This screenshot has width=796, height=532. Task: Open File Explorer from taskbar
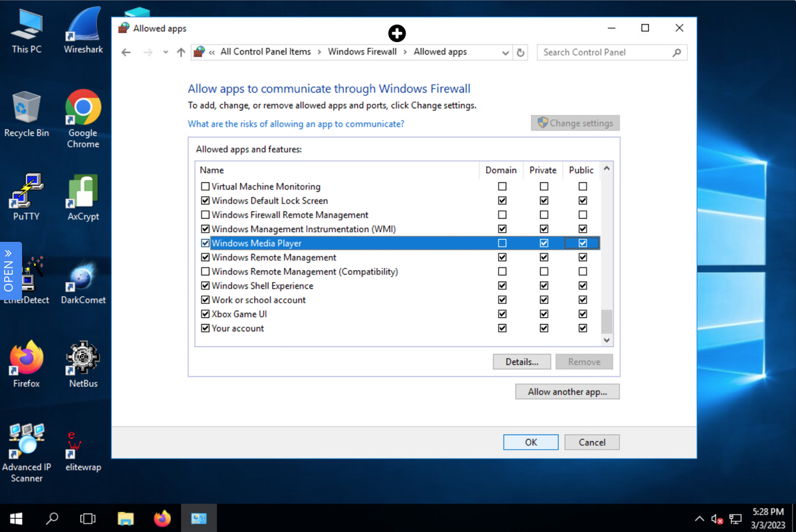click(x=126, y=518)
